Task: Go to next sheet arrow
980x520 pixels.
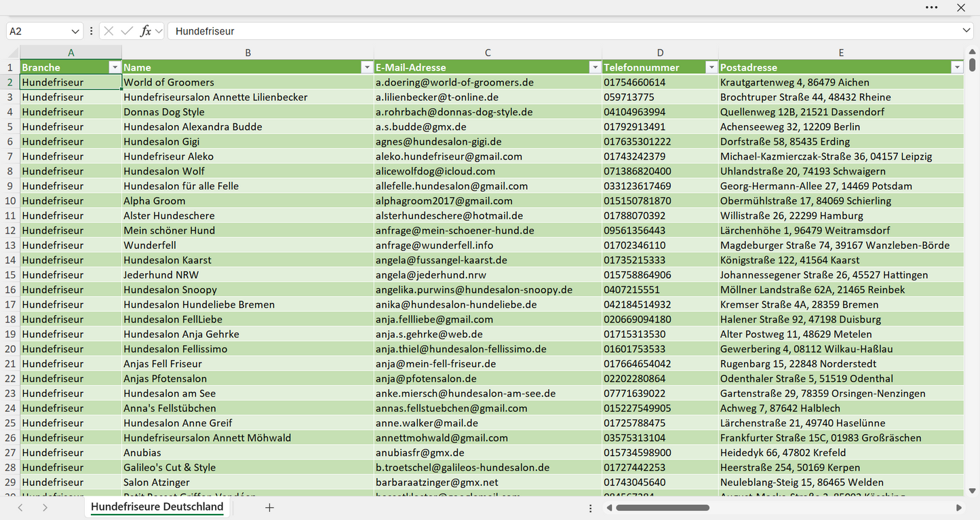Action: click(45, 508)
